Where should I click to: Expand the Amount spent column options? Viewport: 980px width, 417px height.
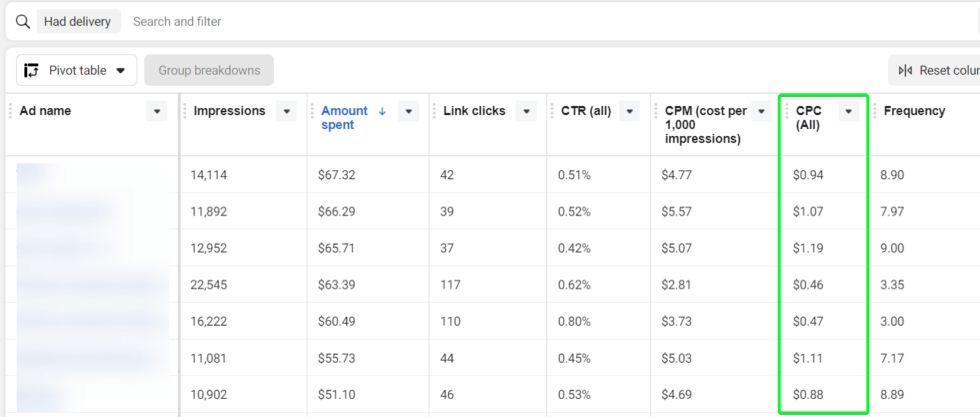tap(408, 111)
